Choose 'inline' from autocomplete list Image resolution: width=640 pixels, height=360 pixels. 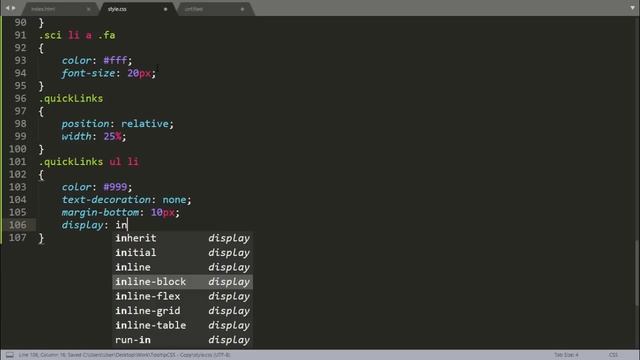coord(182,267)
